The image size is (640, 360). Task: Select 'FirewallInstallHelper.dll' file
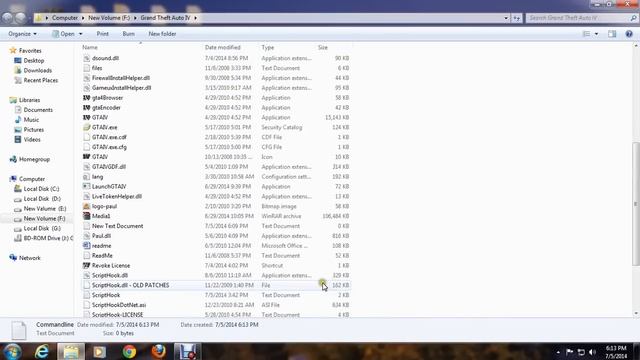point(216,78)
